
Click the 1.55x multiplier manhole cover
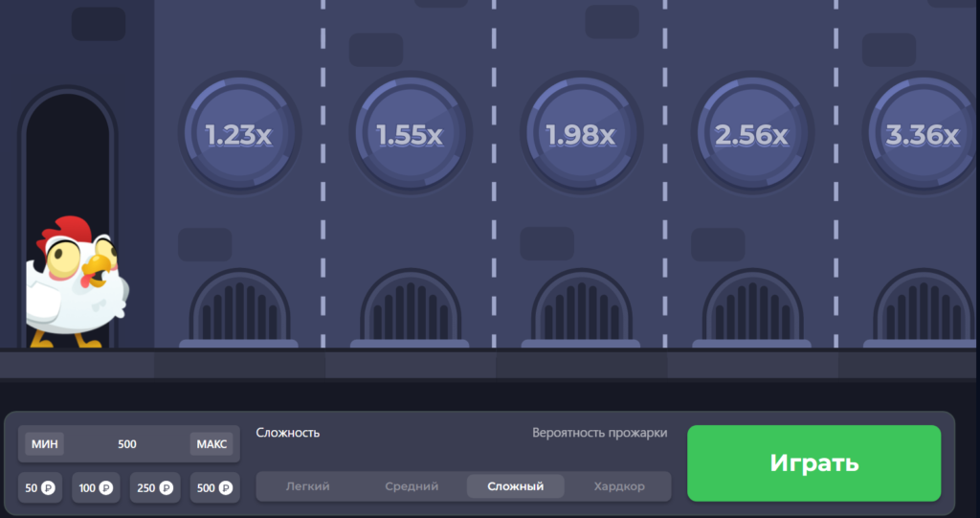(x=410, y=134)
